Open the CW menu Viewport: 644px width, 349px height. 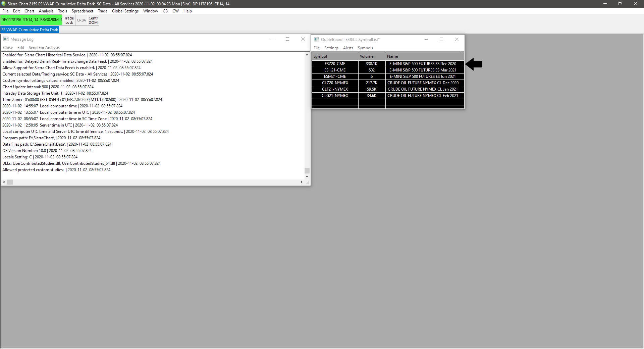coord(175,11)
